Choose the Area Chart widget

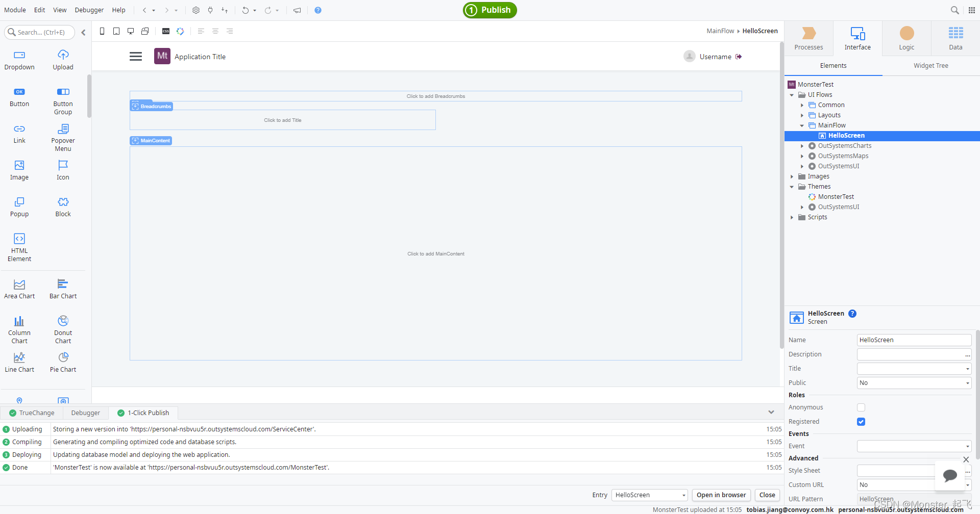[19, 289]
